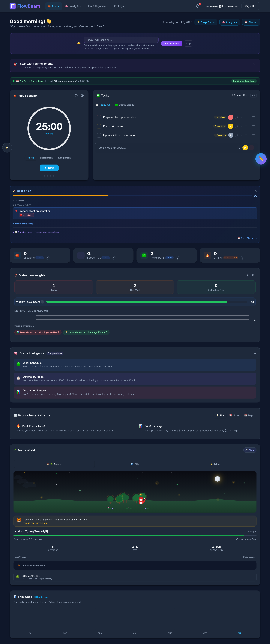270x644 pixels.
Task: Open Analytics in the navigation bar
Action: [x=73, y=6]
